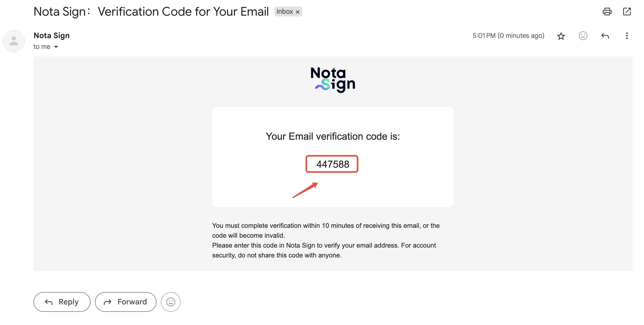
Task: Click the 'Your Email verification code is' text
Action: pyautogui.click(x=333, y=136)
